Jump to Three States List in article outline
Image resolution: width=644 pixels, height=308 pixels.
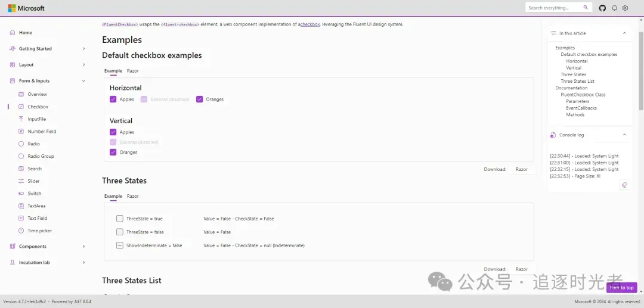(577, 81)
